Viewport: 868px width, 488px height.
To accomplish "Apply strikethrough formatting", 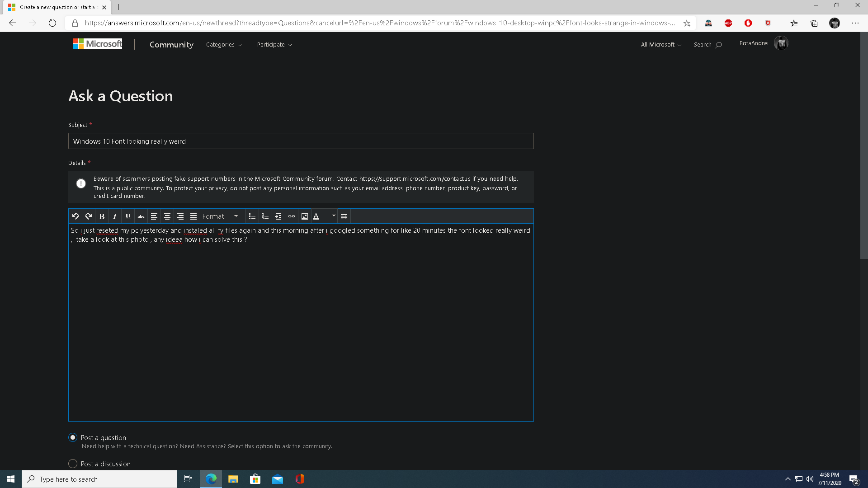I will [x=141, y=216].
